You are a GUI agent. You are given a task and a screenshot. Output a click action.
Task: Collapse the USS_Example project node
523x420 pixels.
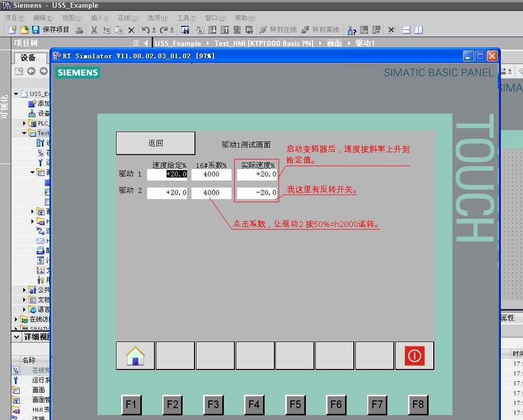pyautogui.click(x=16, y=94)
